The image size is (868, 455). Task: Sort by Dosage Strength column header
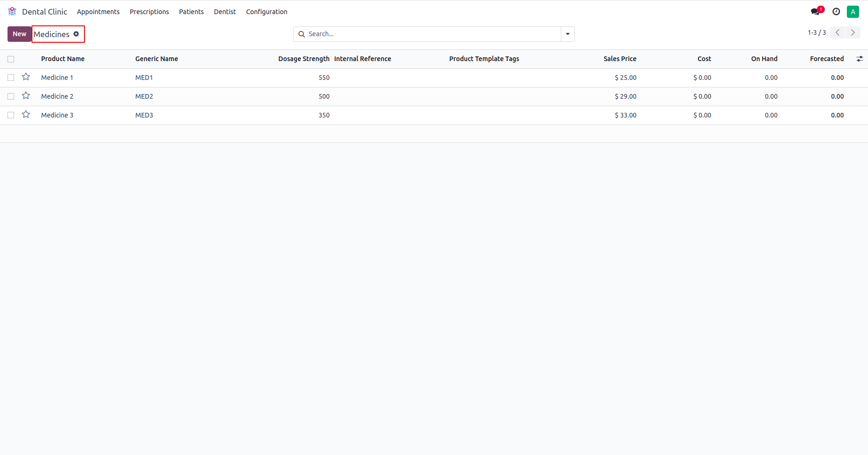304,59
